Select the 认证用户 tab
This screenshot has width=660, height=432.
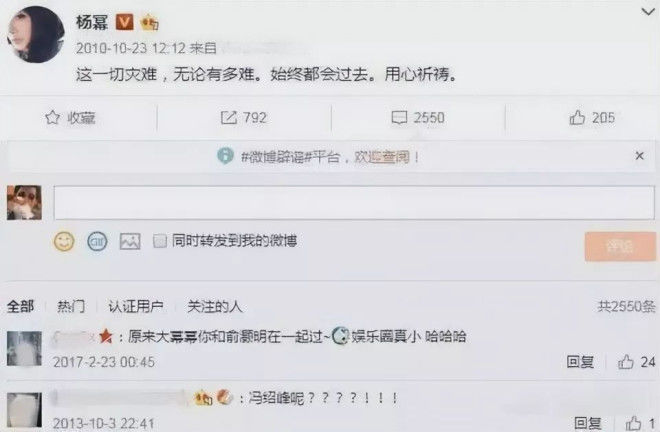tap(136, 306)
